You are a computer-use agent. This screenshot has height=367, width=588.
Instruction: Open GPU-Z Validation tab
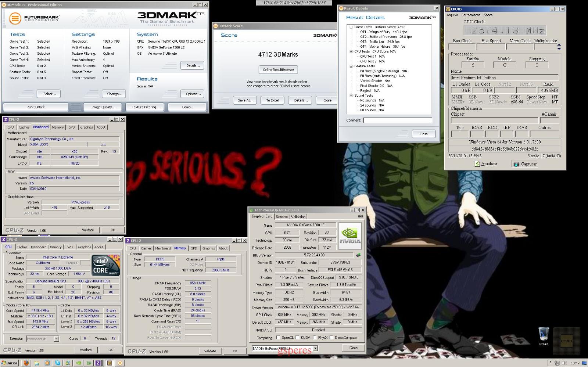pos(298,217)
